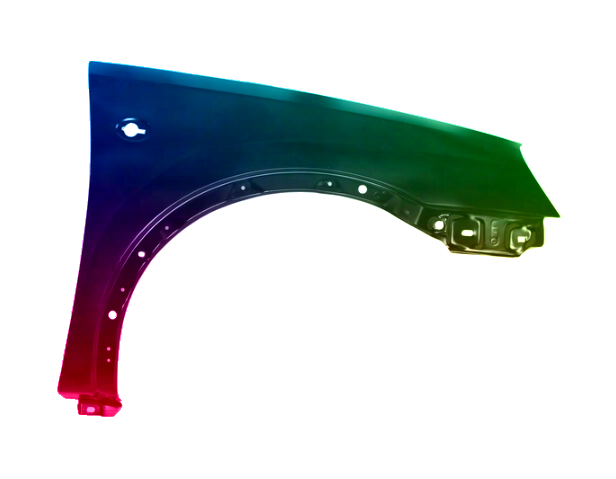Click the top-left corner of the fender

[88, 62]
